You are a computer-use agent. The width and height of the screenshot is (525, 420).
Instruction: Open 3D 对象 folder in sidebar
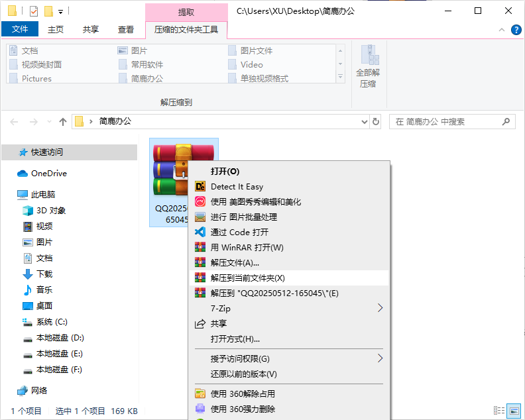(x=44, y=211)
